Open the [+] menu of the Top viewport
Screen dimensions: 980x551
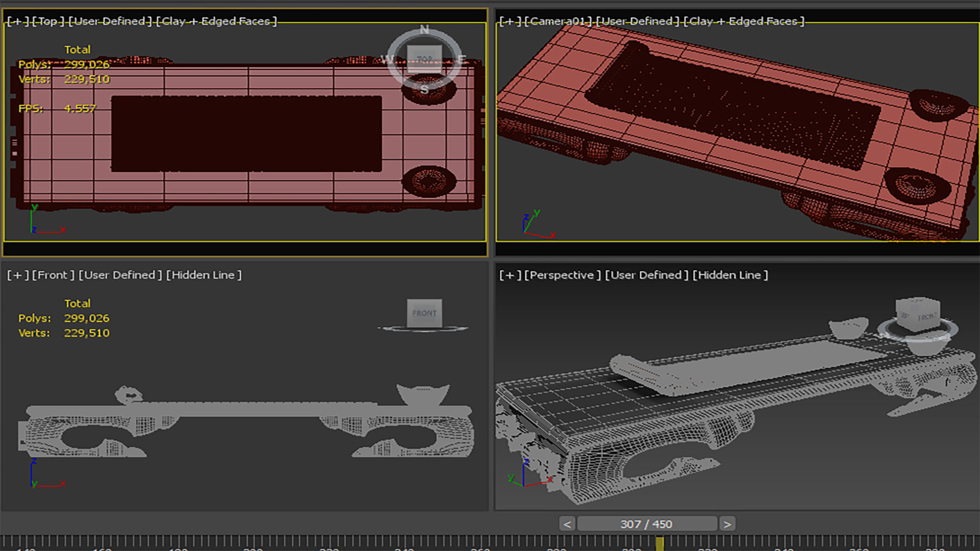click(x=17, y=21)
